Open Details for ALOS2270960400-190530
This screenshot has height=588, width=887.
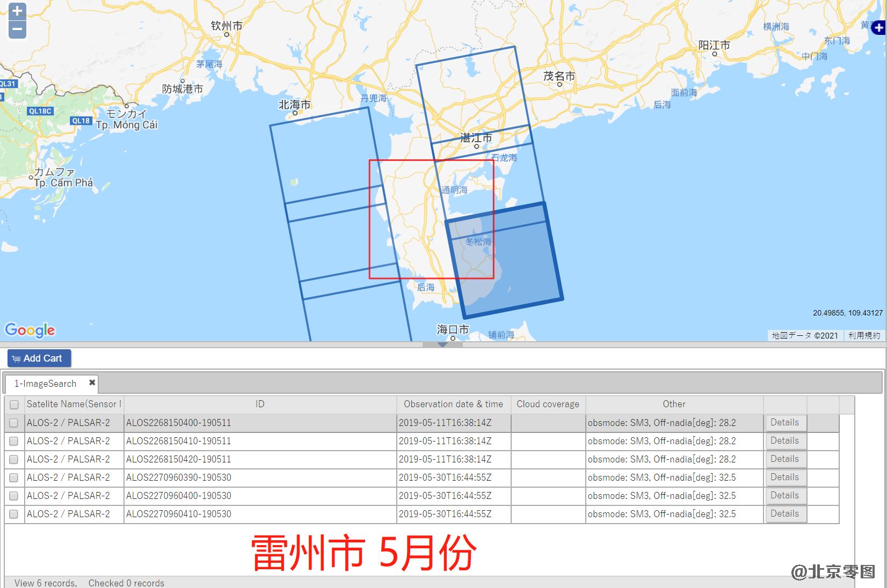click(x=785, y=496)
